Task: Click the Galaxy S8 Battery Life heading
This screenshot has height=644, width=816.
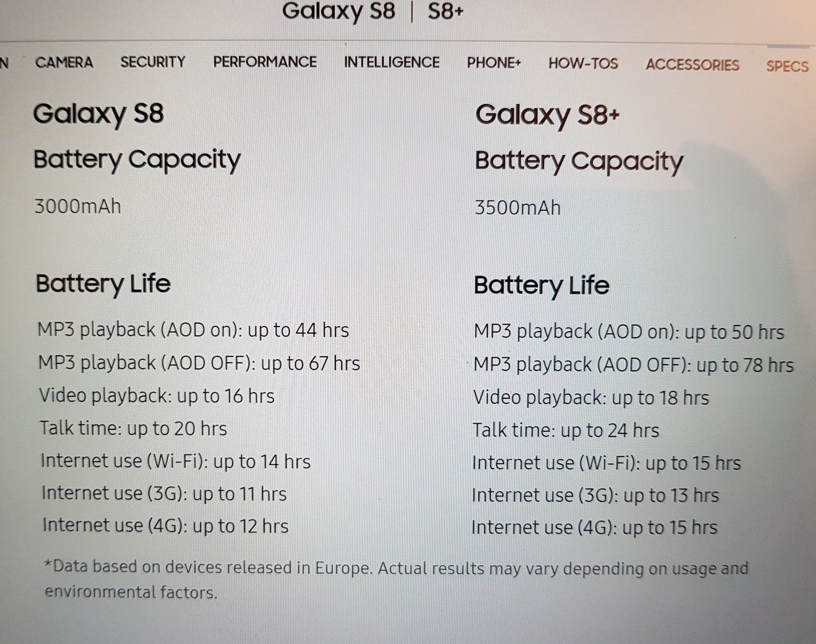Action: tap(103, 284)
